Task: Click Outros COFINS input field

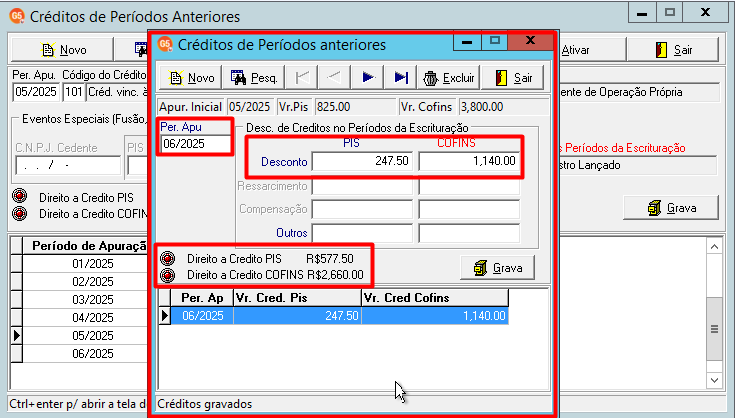Action: (469, 233)
